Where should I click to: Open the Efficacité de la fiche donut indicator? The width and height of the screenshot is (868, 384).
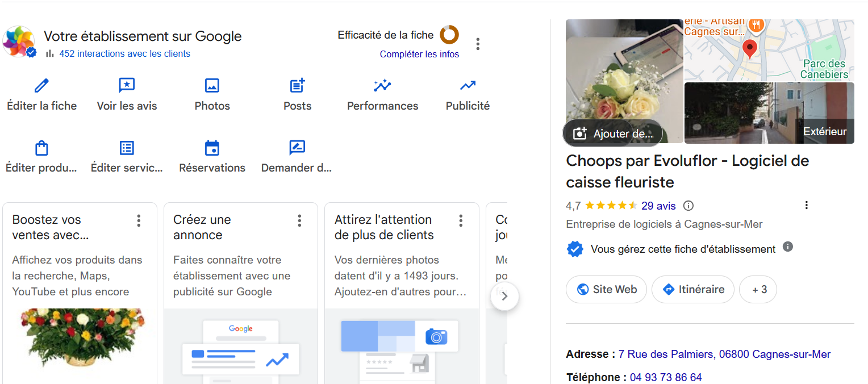click(449, 35)
